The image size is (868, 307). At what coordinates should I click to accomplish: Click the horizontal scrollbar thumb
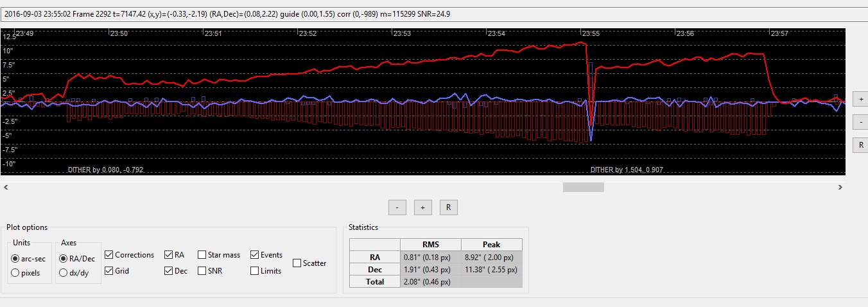click(x=584, y=187)
